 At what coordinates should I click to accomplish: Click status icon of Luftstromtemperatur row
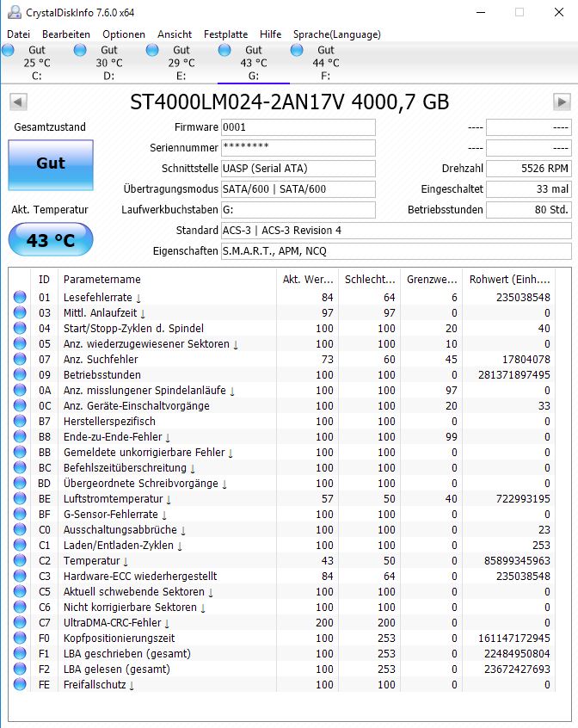[x=20, y=498]
